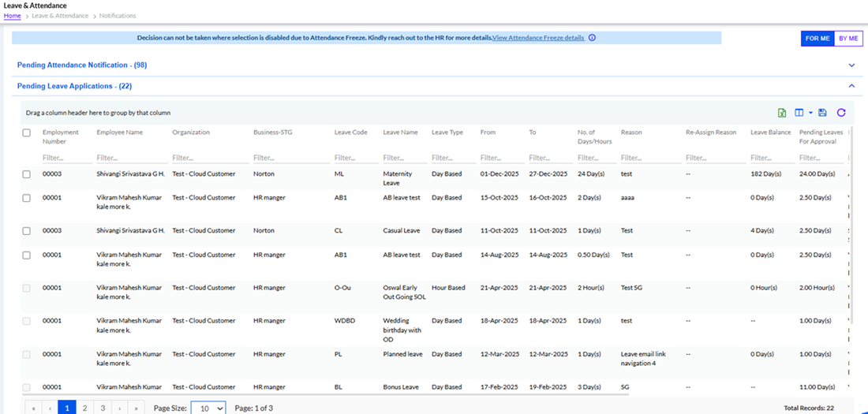Viewport: 868px width, 414px height.
Task: Click the info icon beside Attendance Freeze details
Action: pyautogui.click(x=592, y=38)
